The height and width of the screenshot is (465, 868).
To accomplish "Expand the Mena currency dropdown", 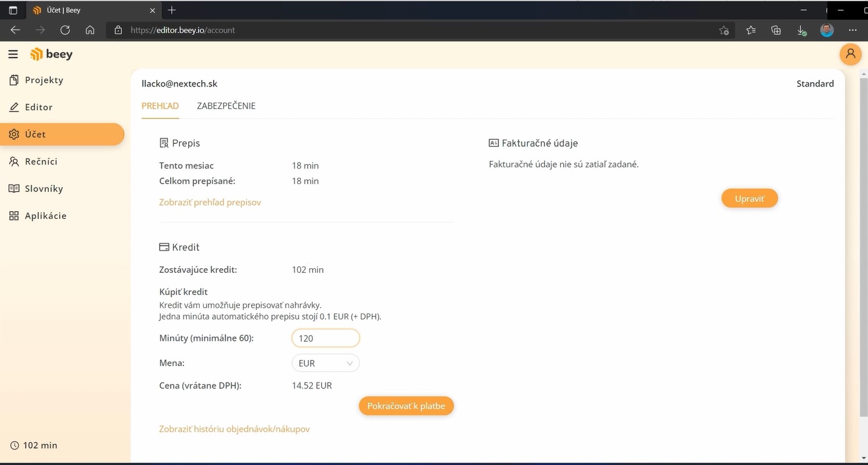I will (x=325, y=363).
